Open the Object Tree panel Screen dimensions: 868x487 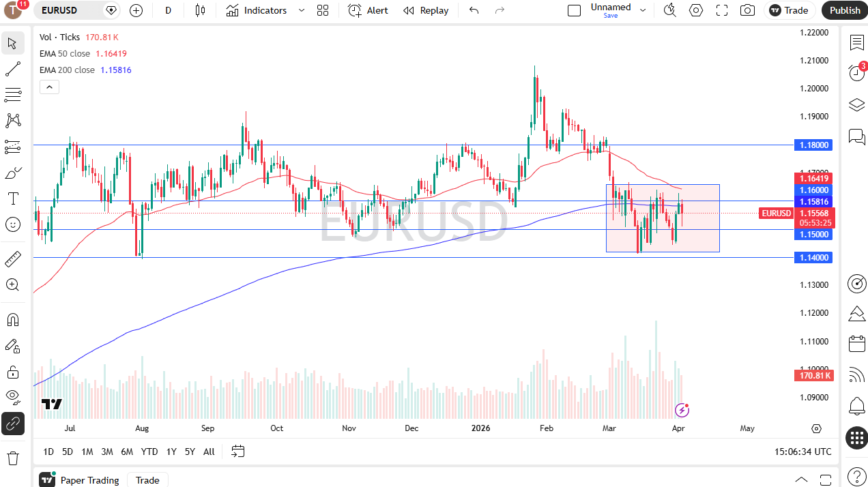tap(856, 105)
